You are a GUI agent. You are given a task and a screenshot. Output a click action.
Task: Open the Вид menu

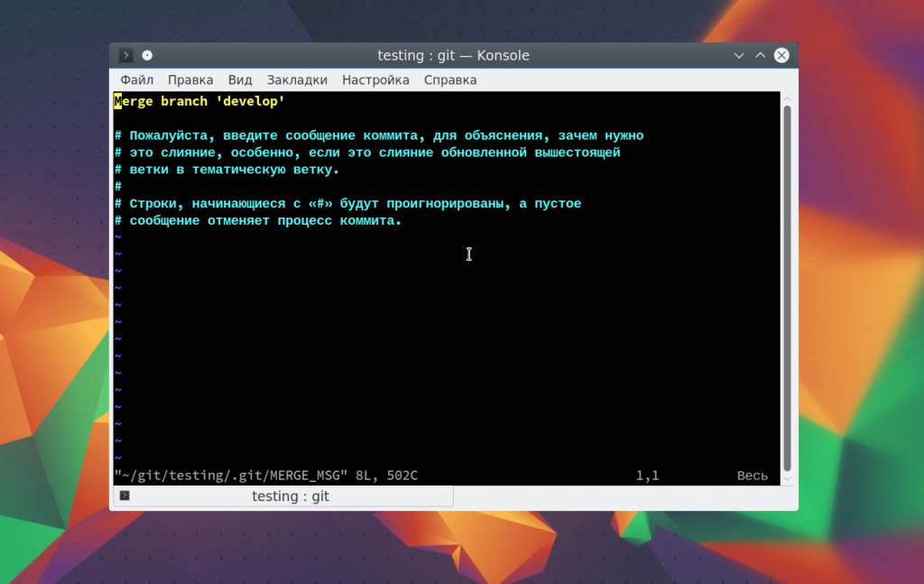240,79
